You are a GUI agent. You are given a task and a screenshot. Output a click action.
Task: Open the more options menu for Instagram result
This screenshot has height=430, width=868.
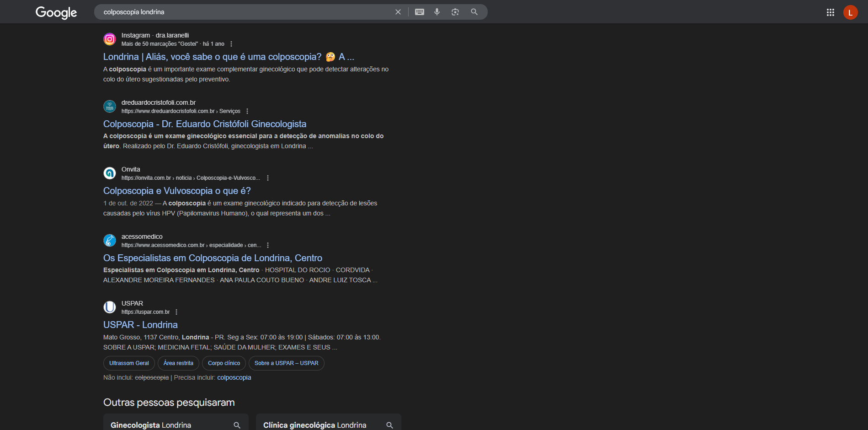point(231,44)
